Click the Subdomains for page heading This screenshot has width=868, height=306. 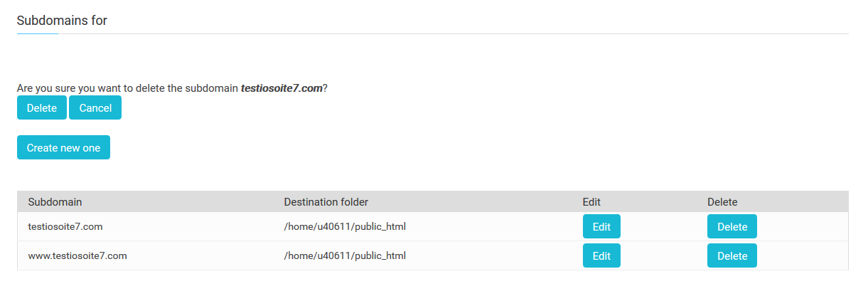(62, 21)
